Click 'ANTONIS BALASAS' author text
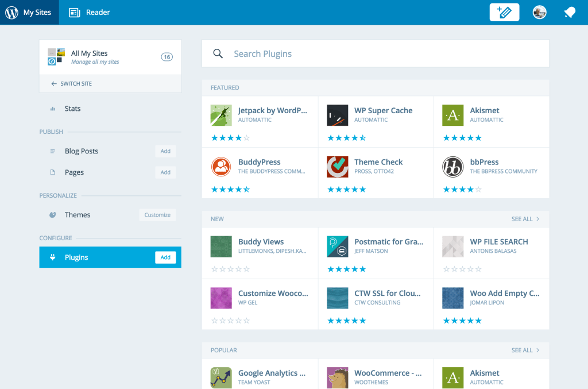The image size is (588, 389). [x=493, y=251]
